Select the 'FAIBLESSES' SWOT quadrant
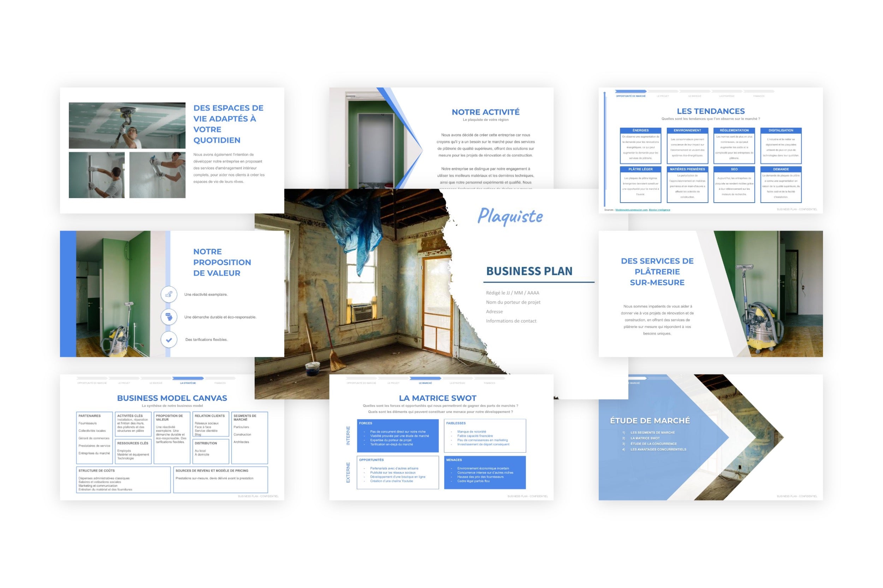 [485, 436]
